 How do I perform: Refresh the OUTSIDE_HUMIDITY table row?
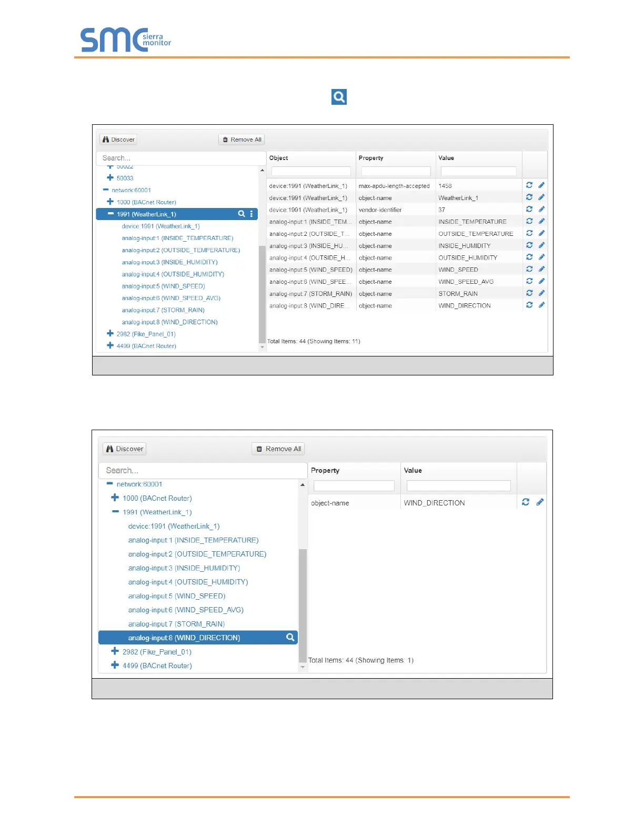pos(529,257)
